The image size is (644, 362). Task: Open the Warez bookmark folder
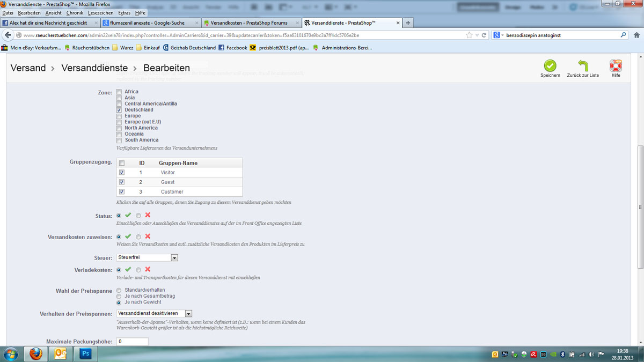point(122,48)
